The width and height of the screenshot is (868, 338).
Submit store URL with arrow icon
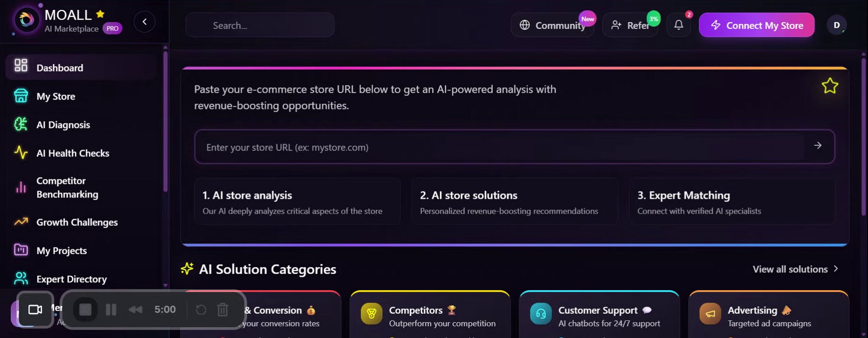[818, 146]
